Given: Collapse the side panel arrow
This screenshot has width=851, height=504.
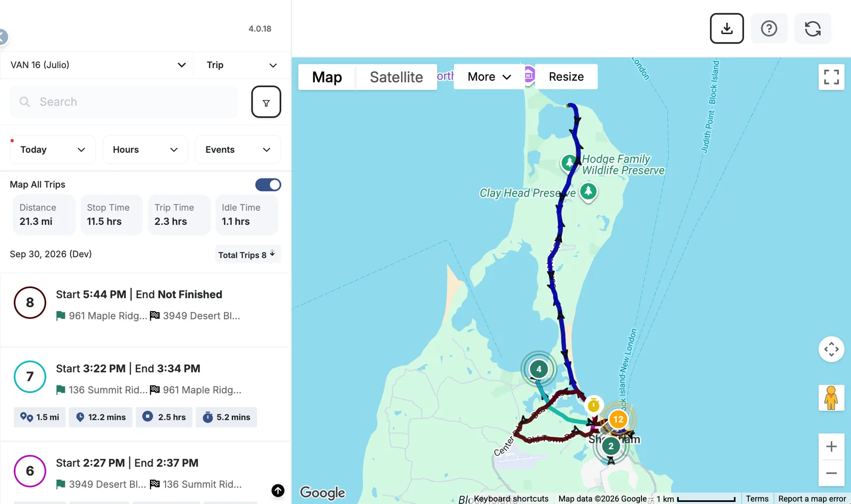Looking at the screenshot, I should pyautogui.click(x=2, y=37).
